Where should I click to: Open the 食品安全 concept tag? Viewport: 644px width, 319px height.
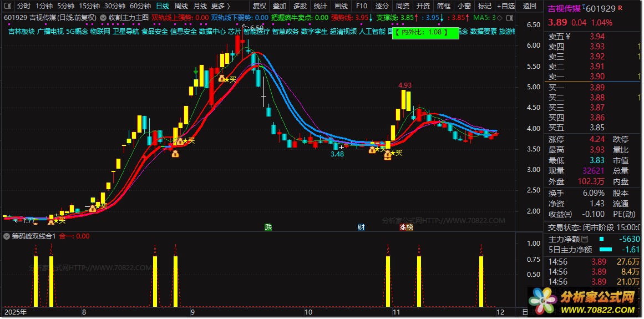(x=154, y=32)
